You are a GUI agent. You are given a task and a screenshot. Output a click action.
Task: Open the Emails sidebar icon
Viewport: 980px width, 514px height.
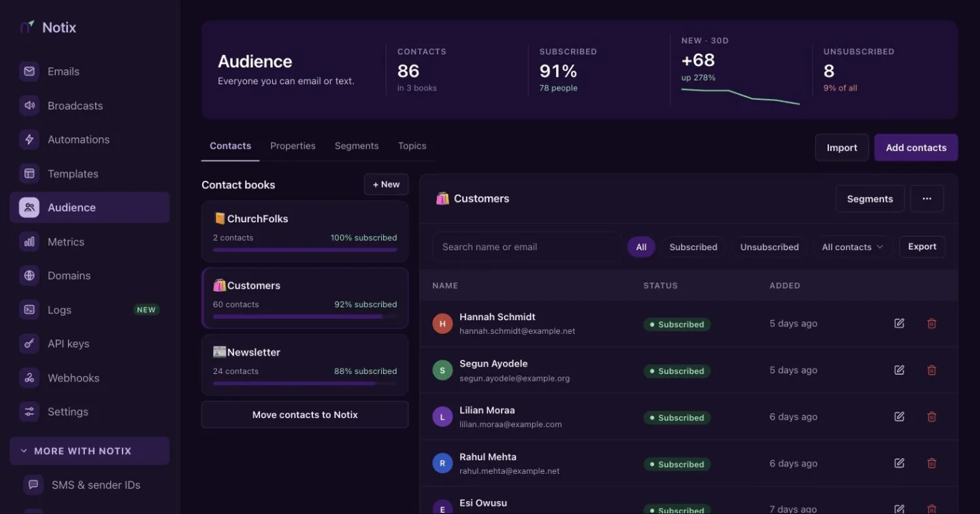click(x=29, y=71)
